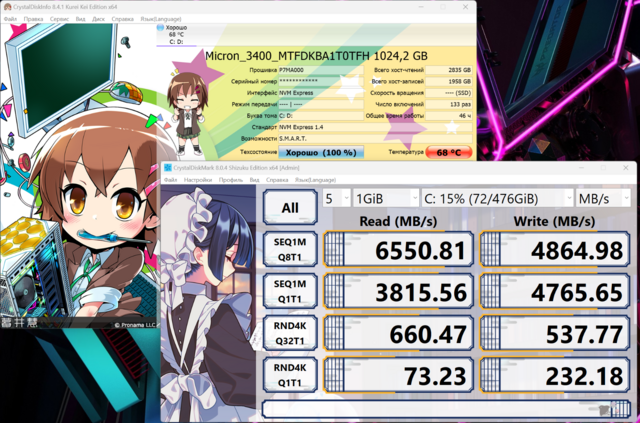Start all benchmarks with All button
The image size is (640, 423).
click(290, 207)
